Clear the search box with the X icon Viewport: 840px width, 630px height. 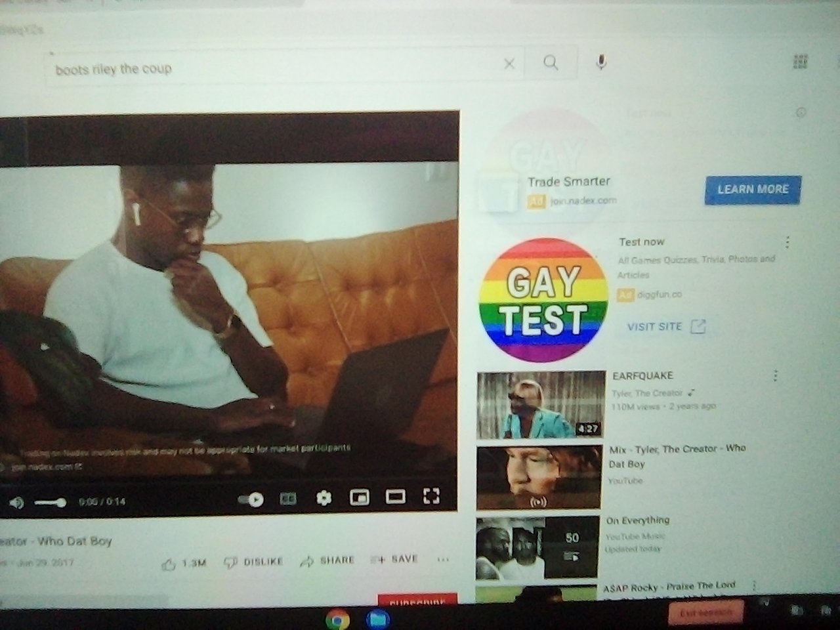point(509,64)
